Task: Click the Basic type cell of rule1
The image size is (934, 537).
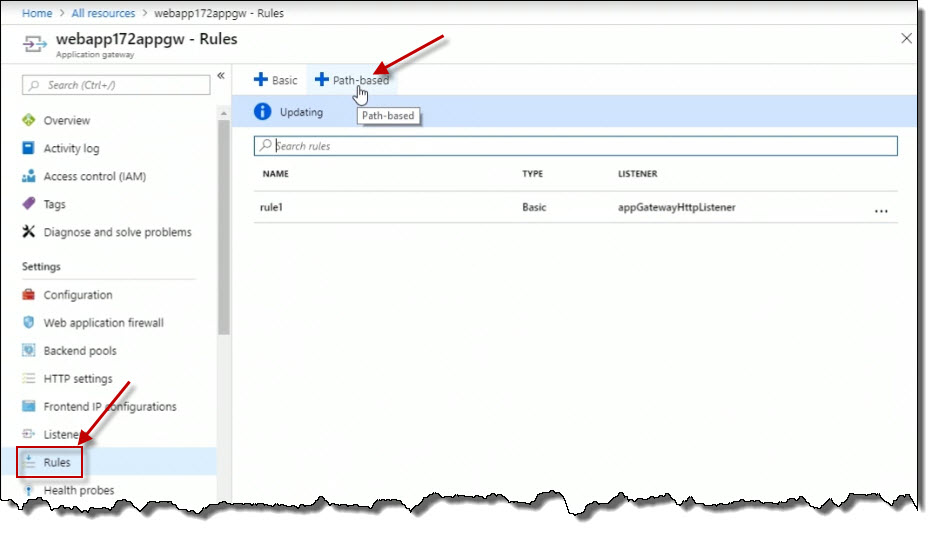Action: click(534, 207)
